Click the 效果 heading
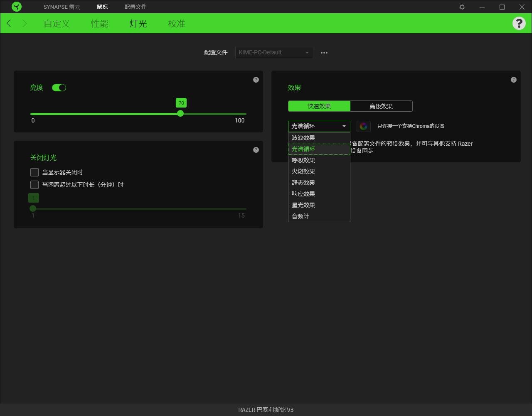Screen dimensions: 532x416 pyautogui.click(x=294, y=88)
